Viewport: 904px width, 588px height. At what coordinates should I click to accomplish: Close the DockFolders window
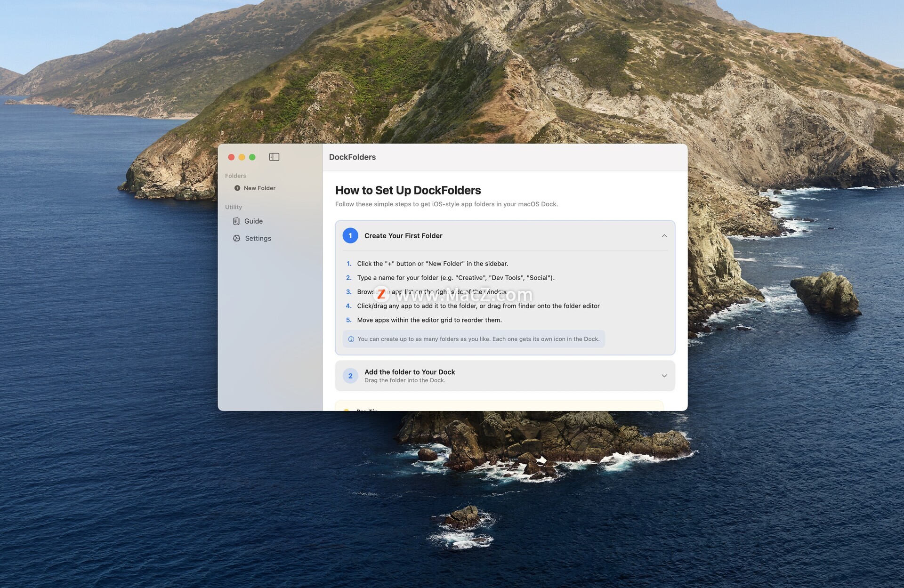pyautogui.click(x=231, y=157)
